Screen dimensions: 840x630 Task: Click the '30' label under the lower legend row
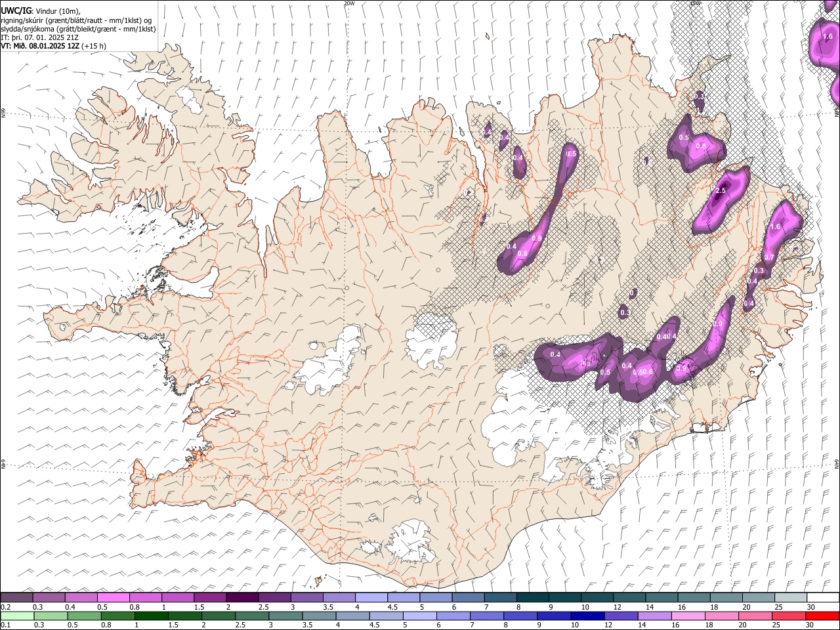(811, 625)
